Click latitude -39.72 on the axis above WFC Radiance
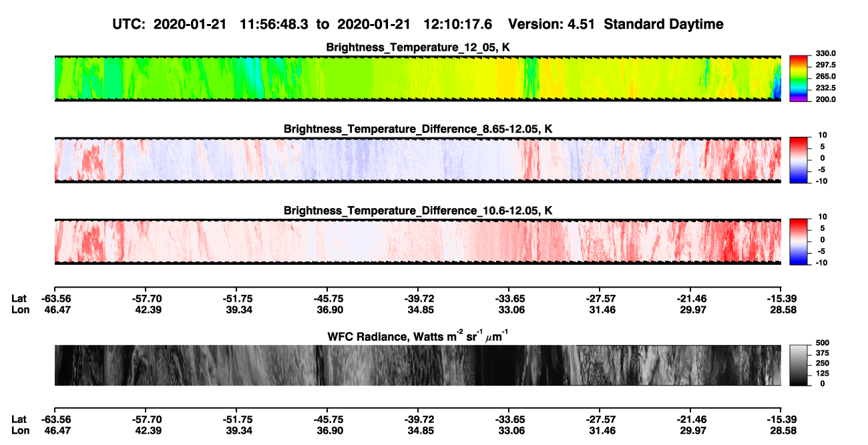Viewport: 868px width, 445px height. pos(418,298)
